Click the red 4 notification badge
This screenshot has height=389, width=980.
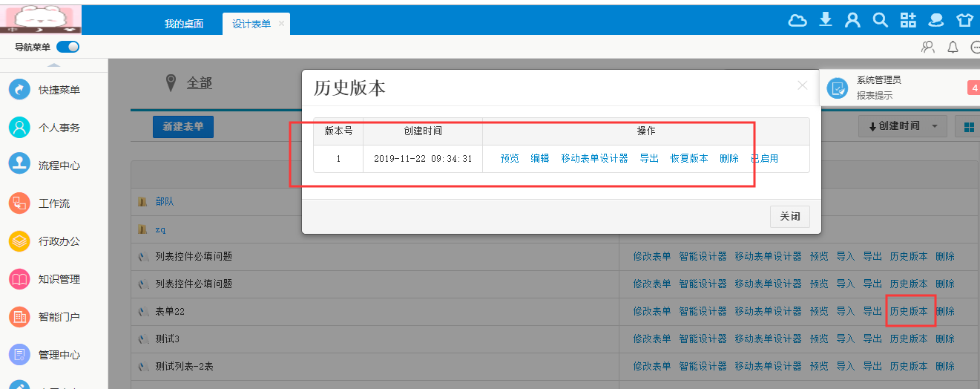(x=973, y=88)
